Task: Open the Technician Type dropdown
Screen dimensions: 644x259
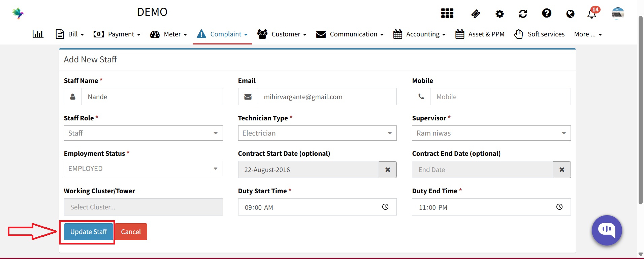Action: 317,133
